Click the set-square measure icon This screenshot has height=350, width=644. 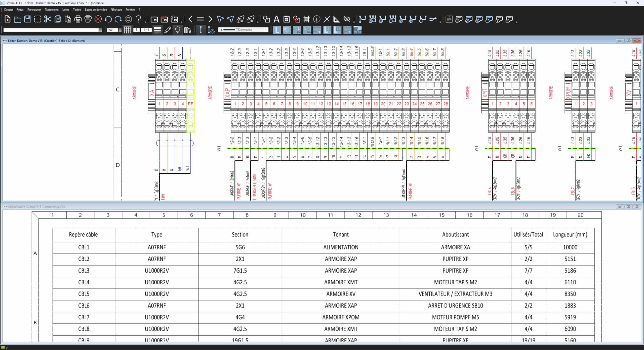(337, 19)
